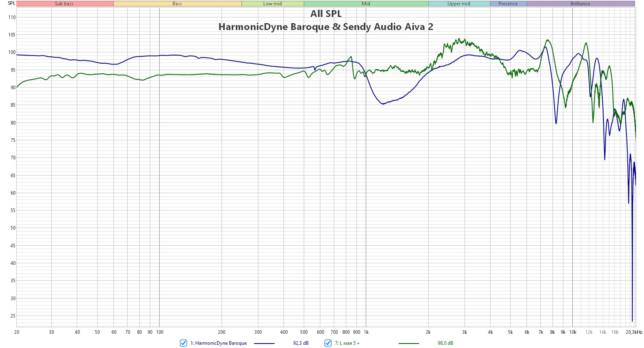The image size is (644, 348).
Task: Click the green "L мая 5 +" legend line
Action: click(x=409, y=344)
